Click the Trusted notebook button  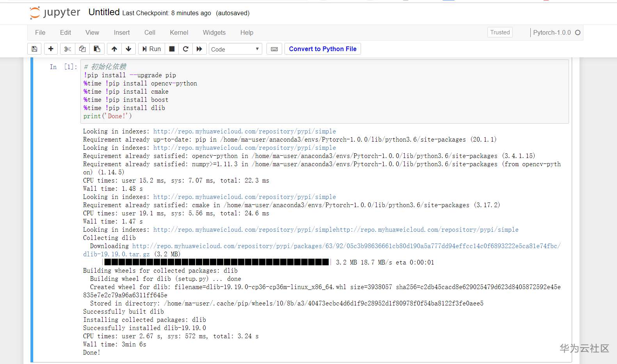[x=500, y=32]
